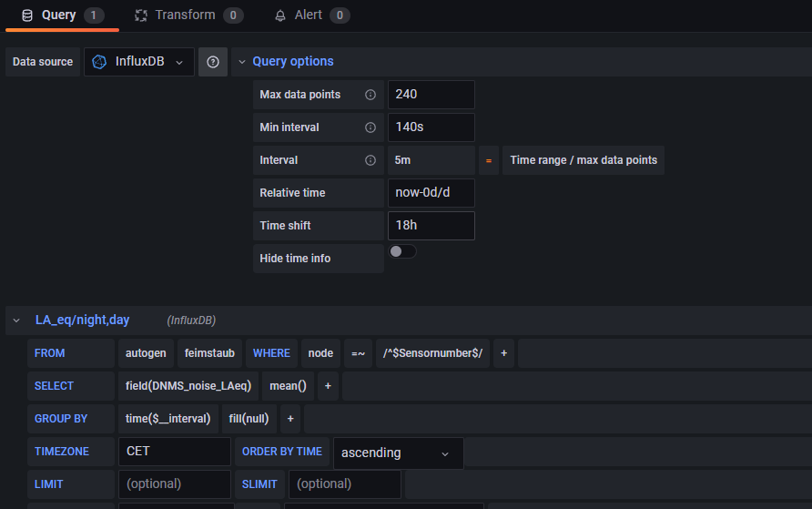Click the Alert count badge 0

(340, 15)
